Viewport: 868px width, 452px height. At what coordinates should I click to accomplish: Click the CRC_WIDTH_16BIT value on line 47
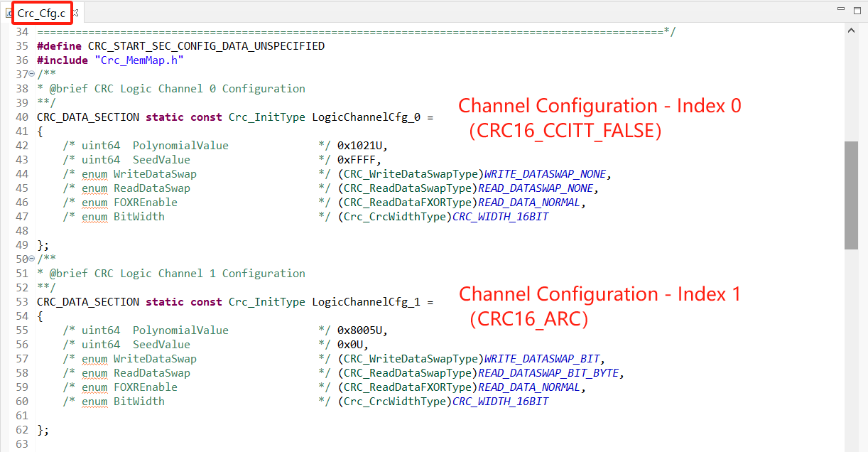(x=500, y=217)
